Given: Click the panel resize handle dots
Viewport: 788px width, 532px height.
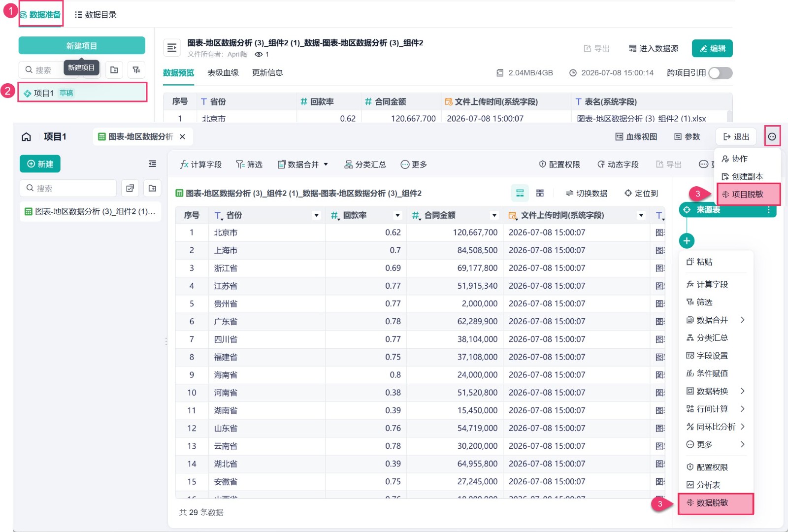Looking at the screenshot, I should [x=166, y=341].
